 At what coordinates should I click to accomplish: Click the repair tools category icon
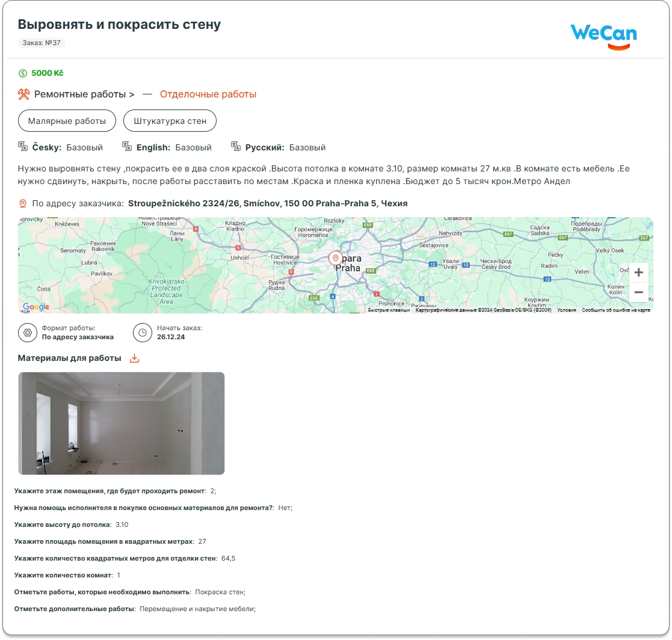tap(23, 94)
